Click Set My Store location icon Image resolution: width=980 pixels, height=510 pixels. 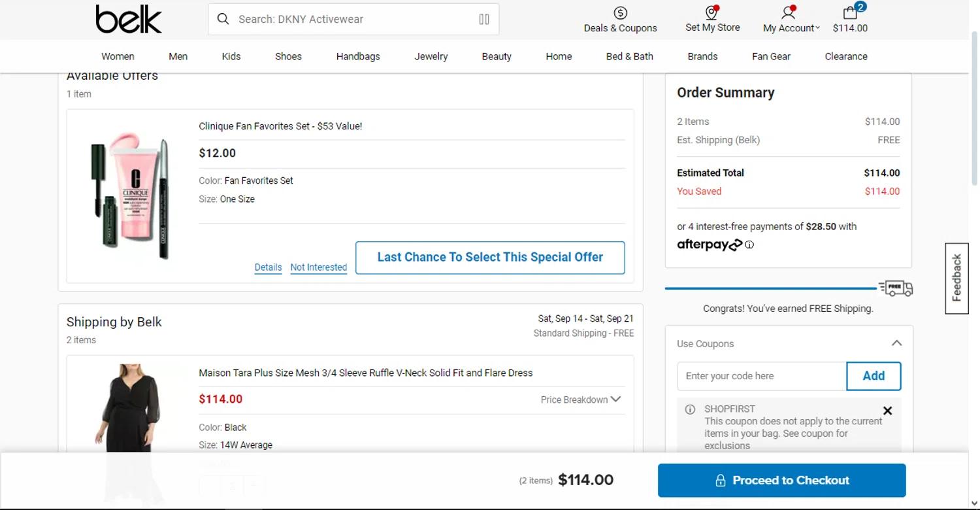pos(711,13)
